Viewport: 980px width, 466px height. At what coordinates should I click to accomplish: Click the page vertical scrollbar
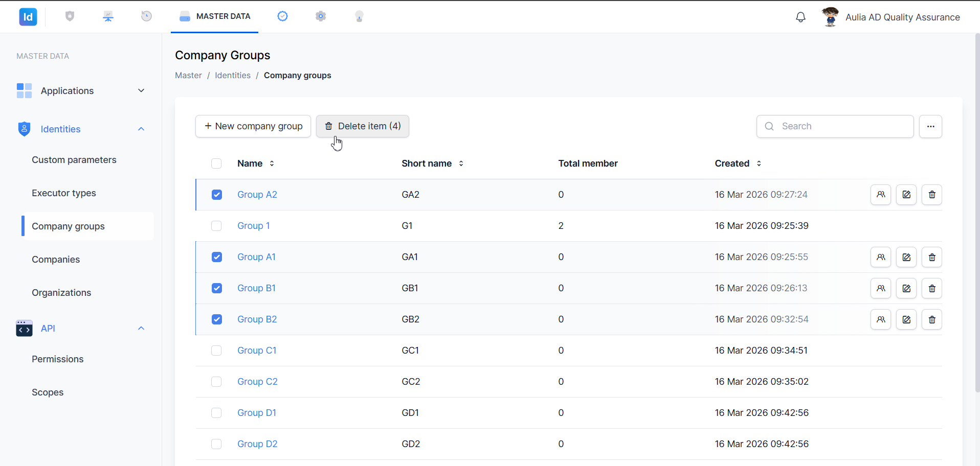[977, 214]
